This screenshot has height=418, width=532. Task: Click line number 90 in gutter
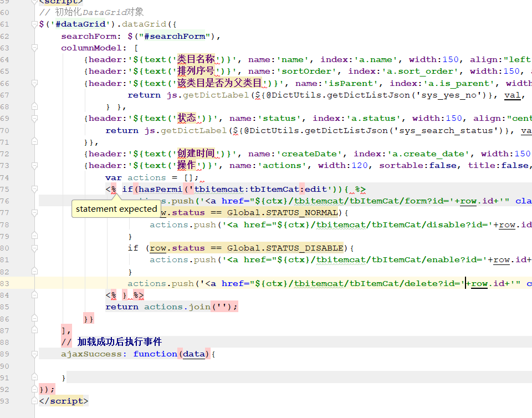click(x=5, y=366)
